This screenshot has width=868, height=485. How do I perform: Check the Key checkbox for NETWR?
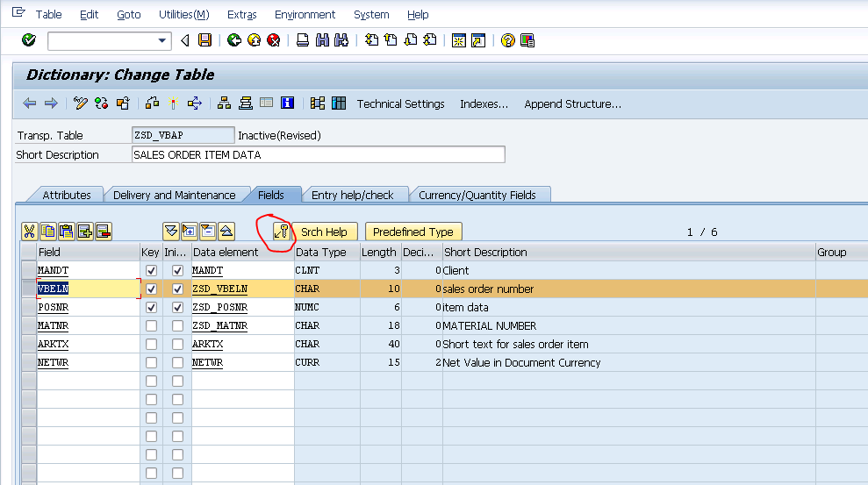151,362
